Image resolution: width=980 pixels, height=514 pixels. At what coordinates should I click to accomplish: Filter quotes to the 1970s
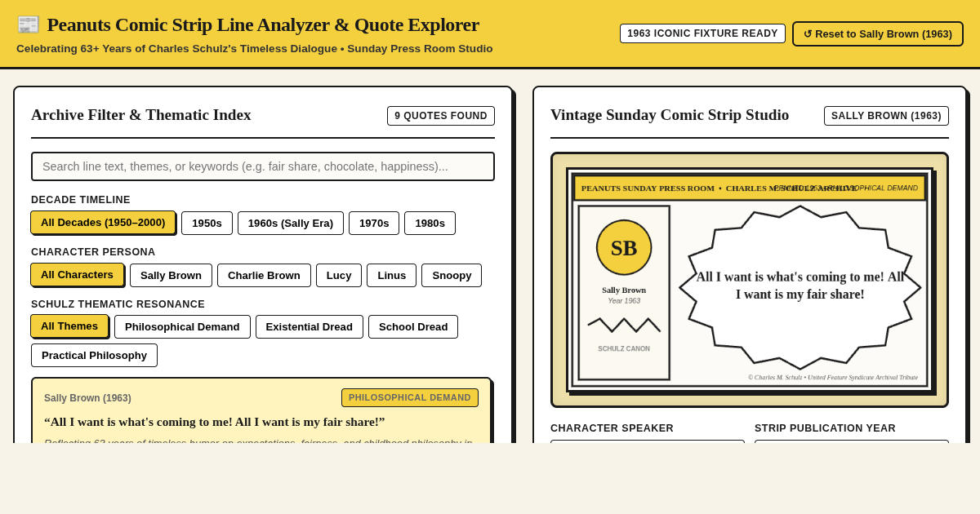pyautogui.click(x=374, y=223)
